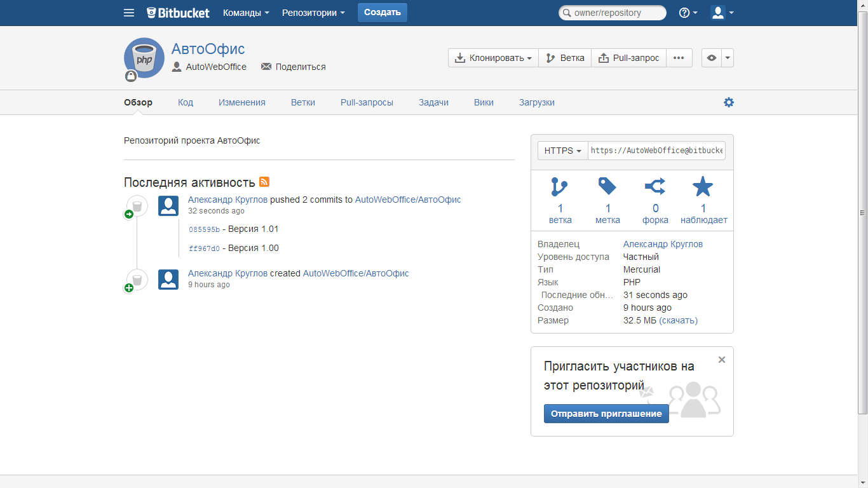Open the Клонировать dropdown
The width and height of the screenshot is (868, 488).
pyautogui.click(x=493, y=58)
